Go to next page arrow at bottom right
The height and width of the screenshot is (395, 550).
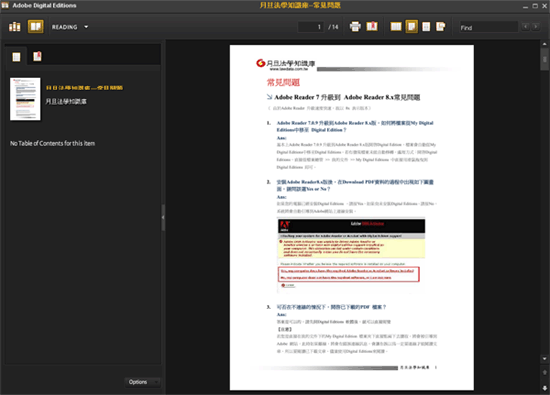544,388
